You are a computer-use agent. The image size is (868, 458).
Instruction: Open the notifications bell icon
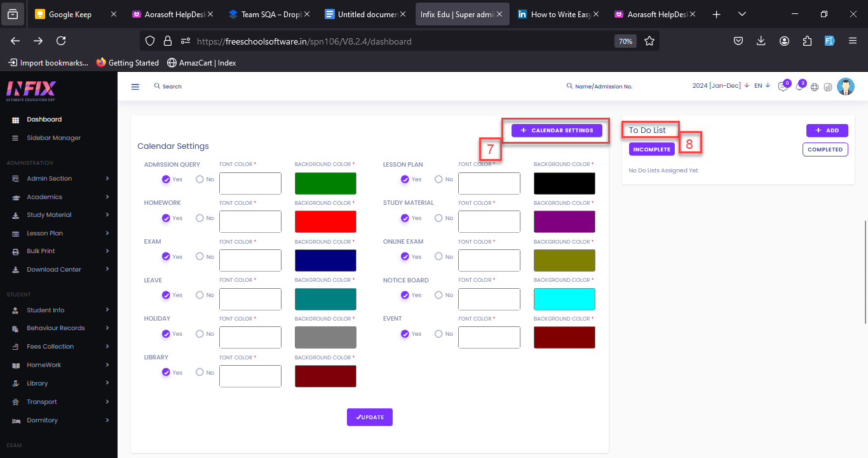[x=799, y=87]
